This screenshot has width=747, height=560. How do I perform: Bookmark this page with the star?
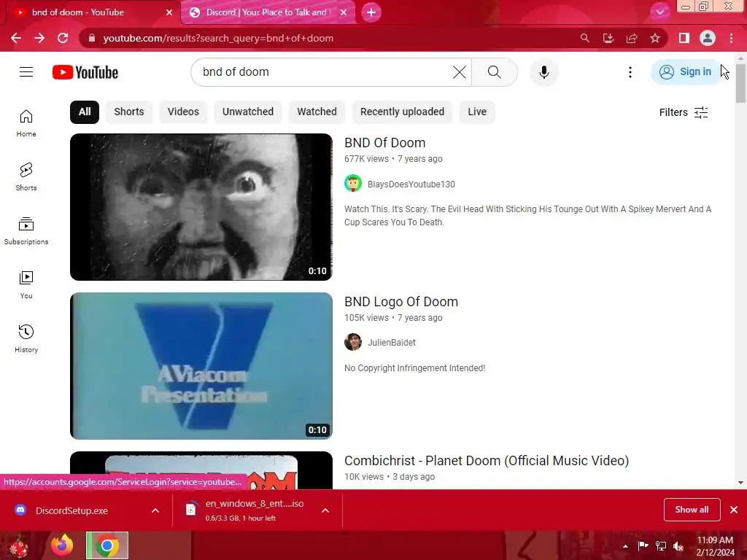click(655, 38)
